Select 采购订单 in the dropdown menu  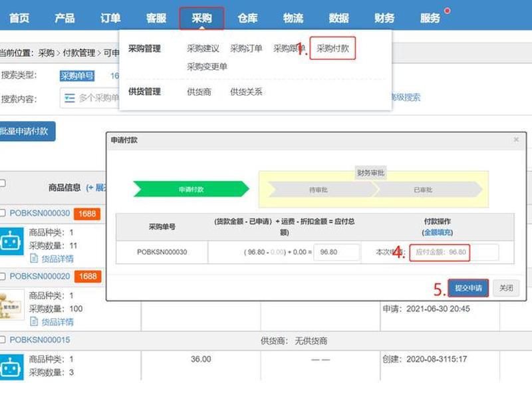point(246,49)
